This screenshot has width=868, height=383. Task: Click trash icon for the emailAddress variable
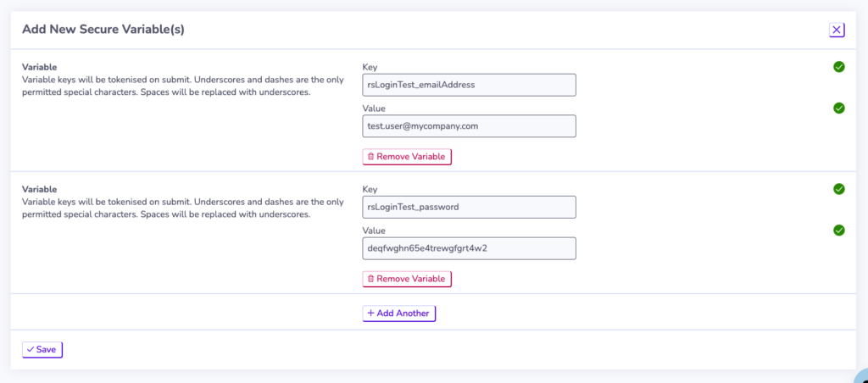[371, 157]
